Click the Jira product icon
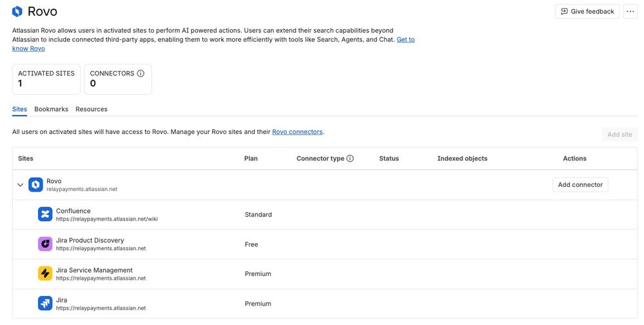This screenshot has width=644, height=325. tap(45, 304)
